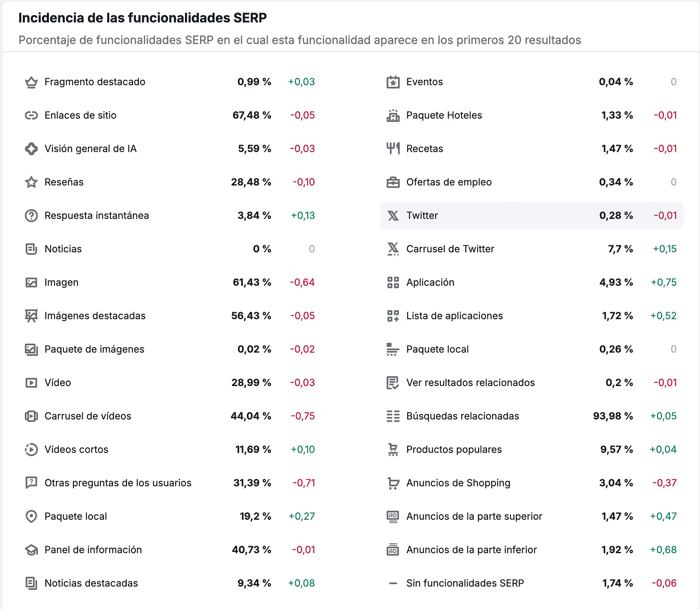Select the Reseñas star icon
This screenshot has width=700, height=609.
tap(31, 182)
